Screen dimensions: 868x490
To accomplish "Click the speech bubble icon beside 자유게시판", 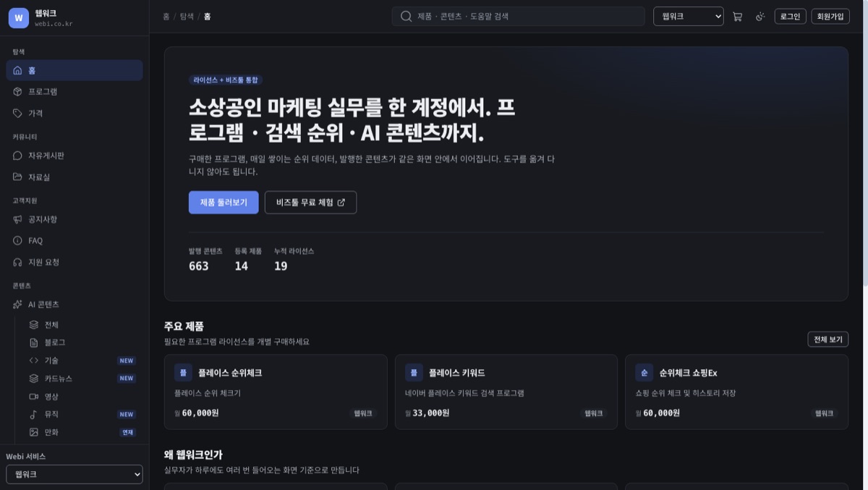I will [18, 156].
